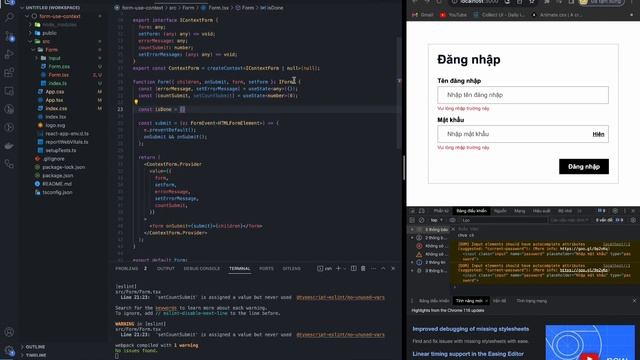The image size is (640, 360).
Task: Expand the node_modules folder
Action: pyautogui.click(x=59, y=24)
